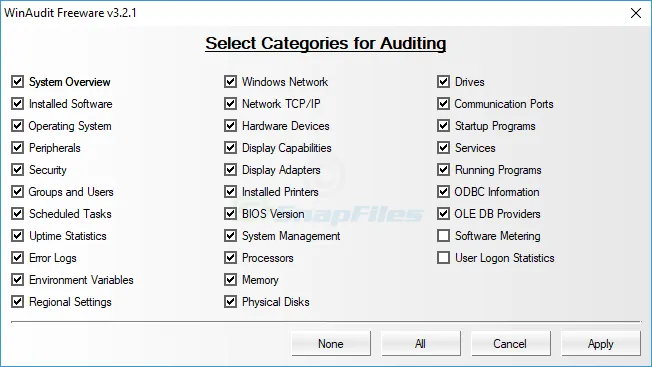Apply the selected audit categories
Screen dimensions: 652x367
tap(600, 344)
